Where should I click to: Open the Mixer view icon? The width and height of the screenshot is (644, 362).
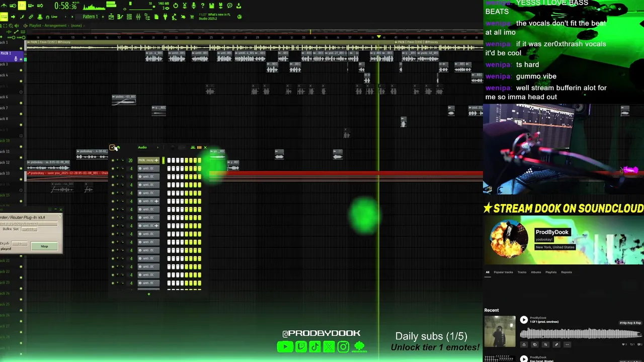(x=138, y=17)
